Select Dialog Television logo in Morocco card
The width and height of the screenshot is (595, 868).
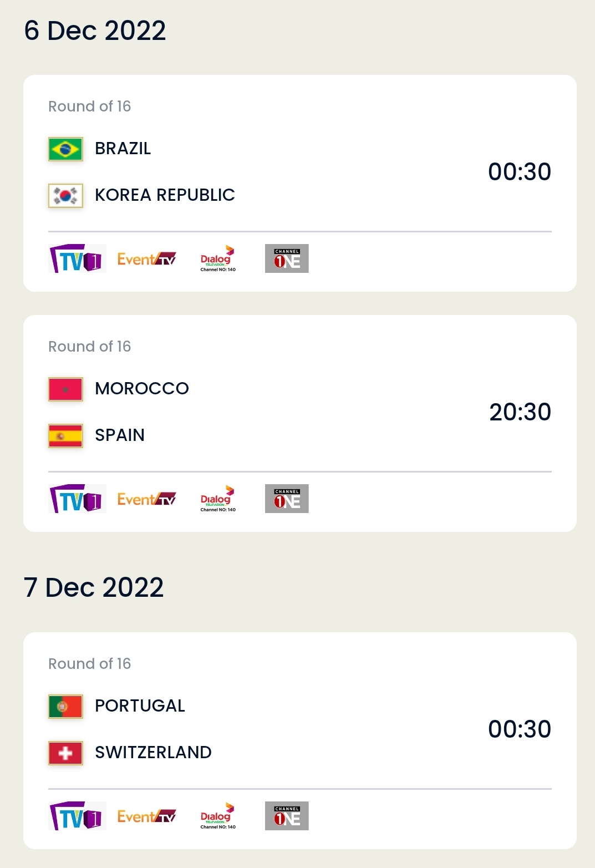pos(218,499)
